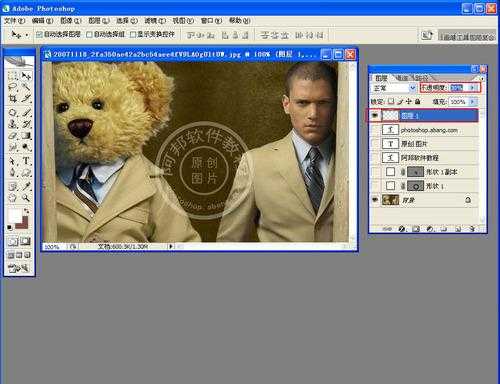The height and width of the screenshot is (384, 500).
Task: Select the Zoom tool
Action: tap(26, 198)
